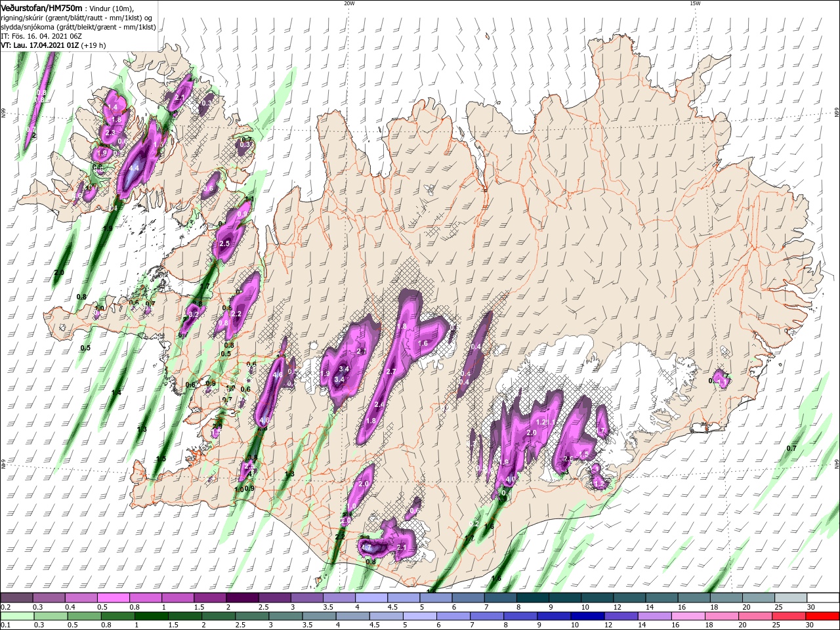The width and height of the screenshot is (840, 630).
Task: Pick the bright pink snow swatch between 0.5 and 0.8
Action: tap(113, 598)
